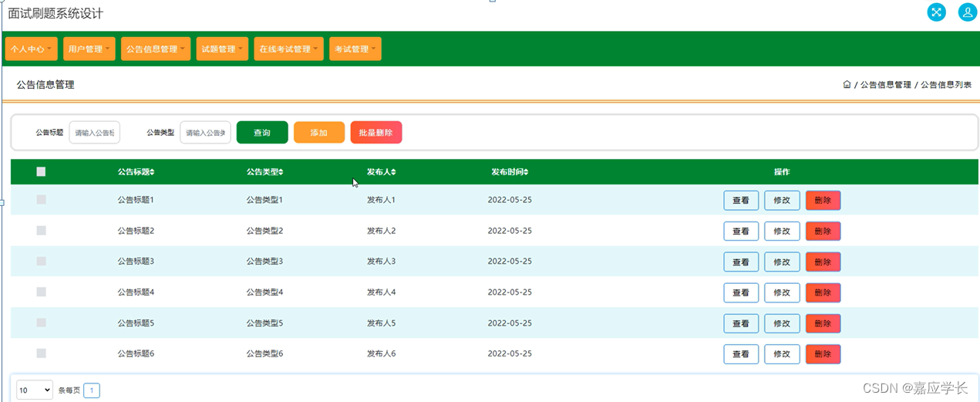Open the user profile avatar icon

[x=968, y=12]
